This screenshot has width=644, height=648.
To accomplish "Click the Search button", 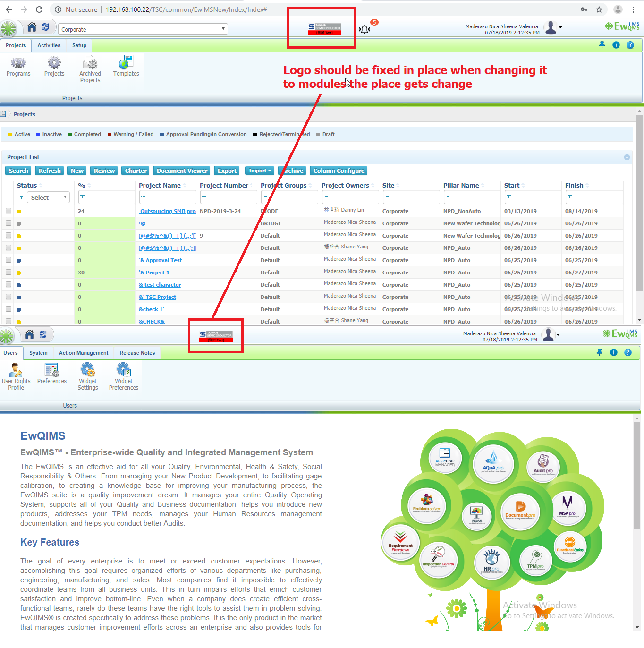I will pos(19,171).
